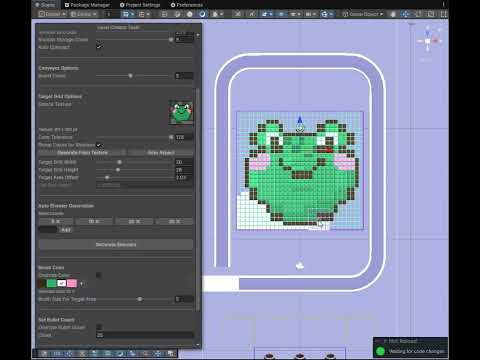The height and width of the screenshot is (360, 480).
Task: Click the Generate From Texture button
Action: (82, 153)
